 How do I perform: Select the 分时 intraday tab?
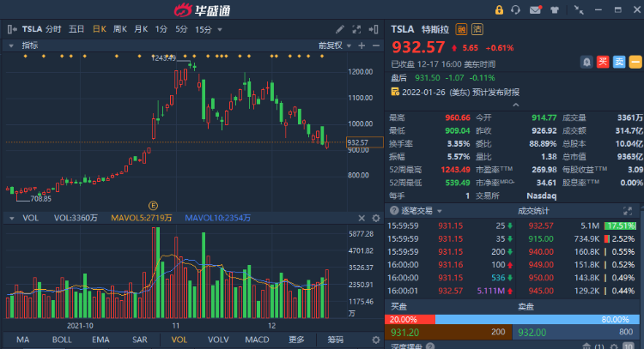[53, 29]
